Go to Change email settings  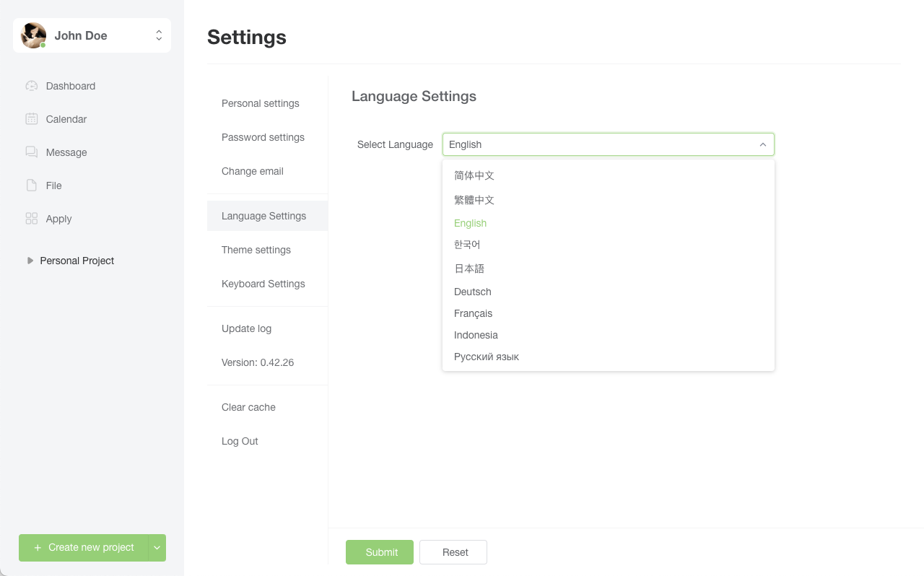point(267,171)
